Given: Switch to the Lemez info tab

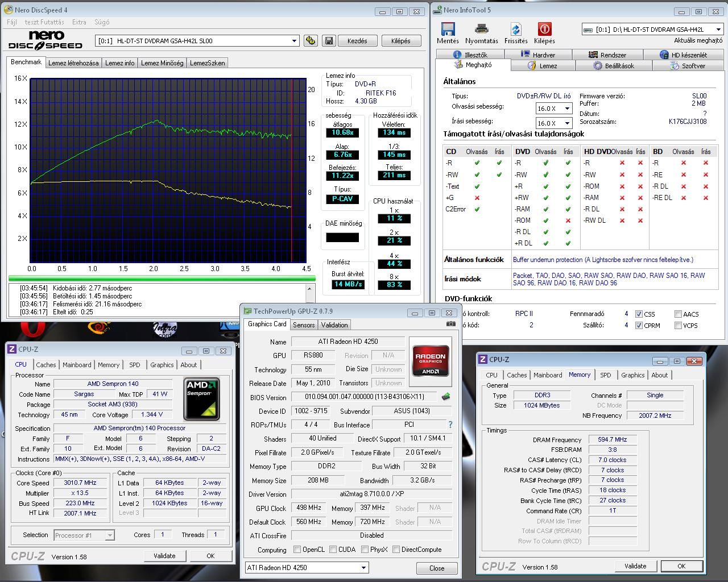Looking at the screenshot, I should 119,63.
